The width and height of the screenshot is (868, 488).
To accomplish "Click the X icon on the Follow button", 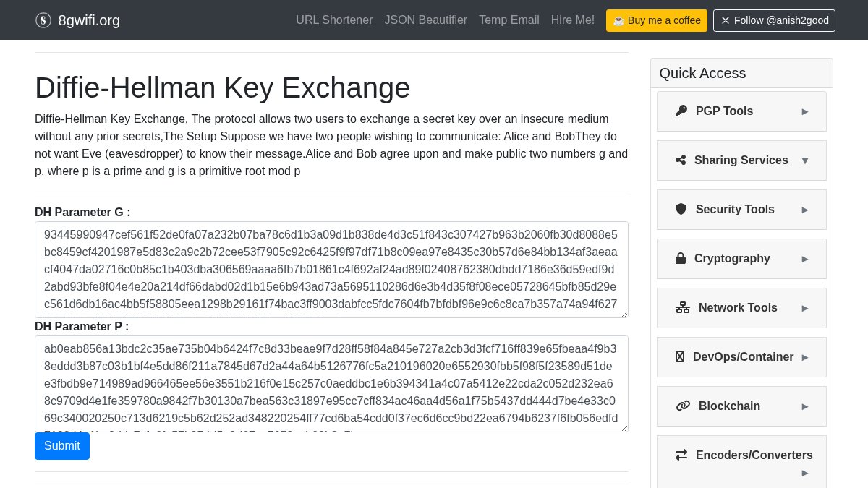I will [x=726, y=20].
